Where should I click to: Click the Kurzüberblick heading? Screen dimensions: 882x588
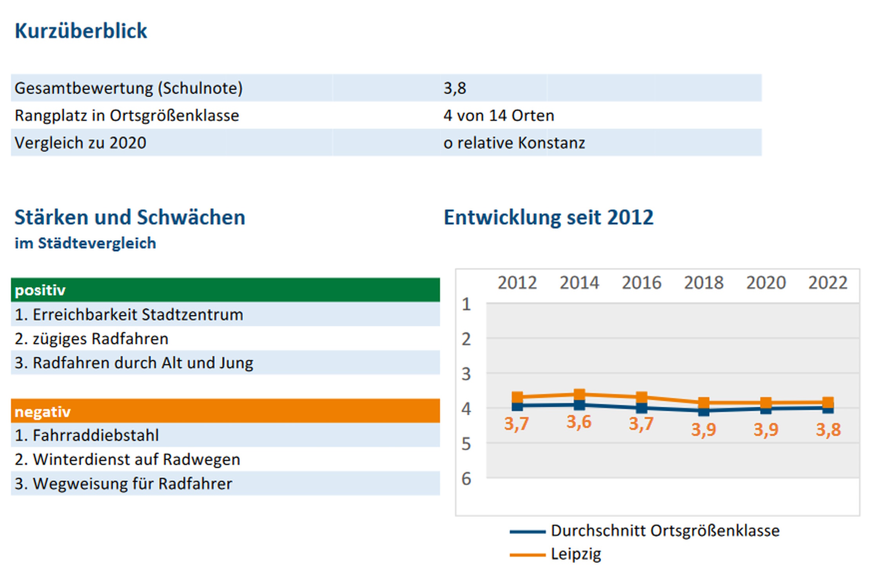pos(81,31)
